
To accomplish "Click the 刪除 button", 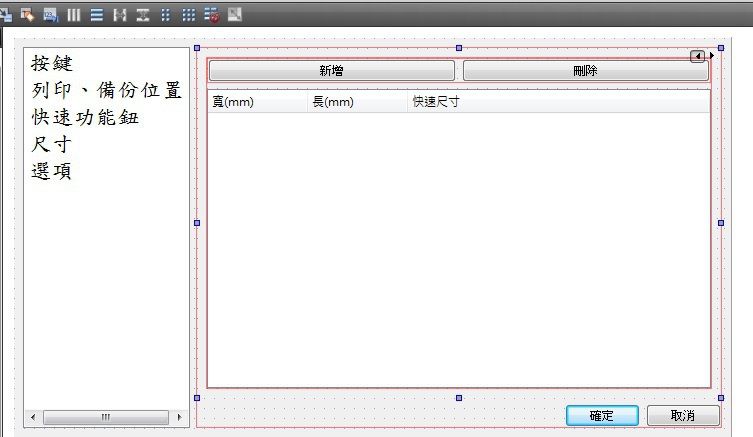I will pos(585,71).
